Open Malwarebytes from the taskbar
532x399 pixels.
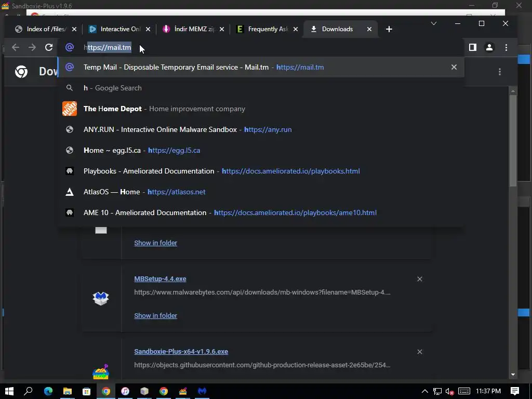(202, 391)
